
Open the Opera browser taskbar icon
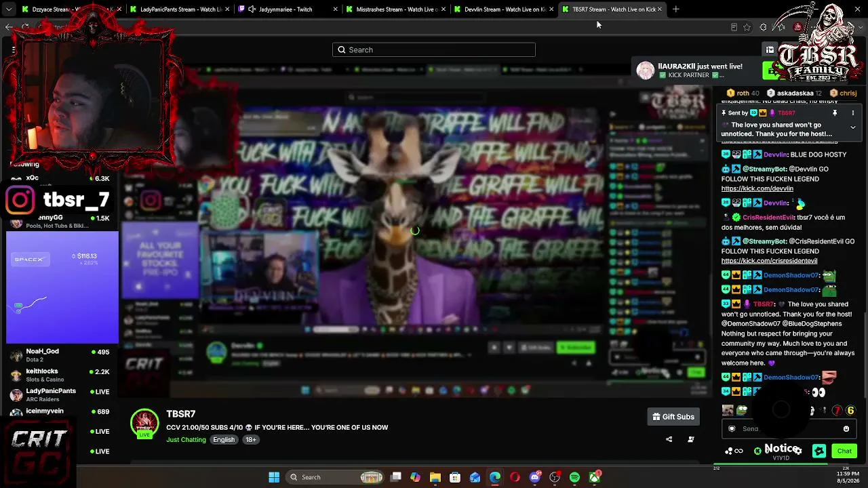[515, 477]
